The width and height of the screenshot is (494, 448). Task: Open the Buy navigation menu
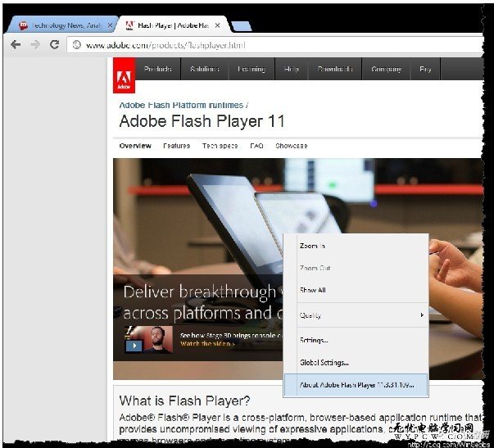tap(425, 69)
